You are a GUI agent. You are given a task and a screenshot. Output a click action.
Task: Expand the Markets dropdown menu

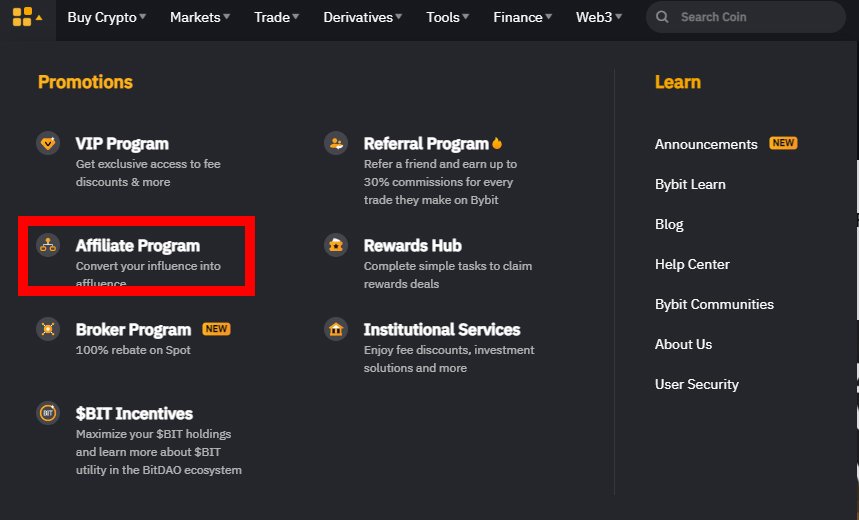[199, 17]
